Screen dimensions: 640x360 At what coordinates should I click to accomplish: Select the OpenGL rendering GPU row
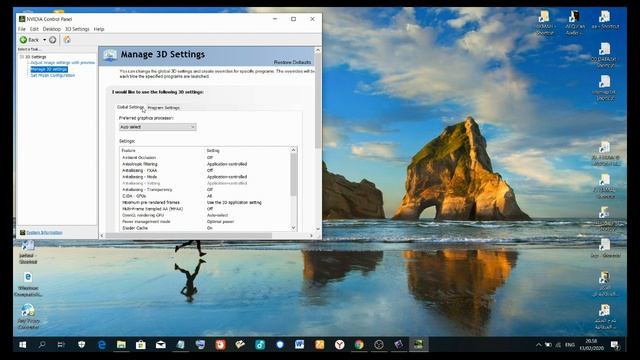click(x=205, y=215)
